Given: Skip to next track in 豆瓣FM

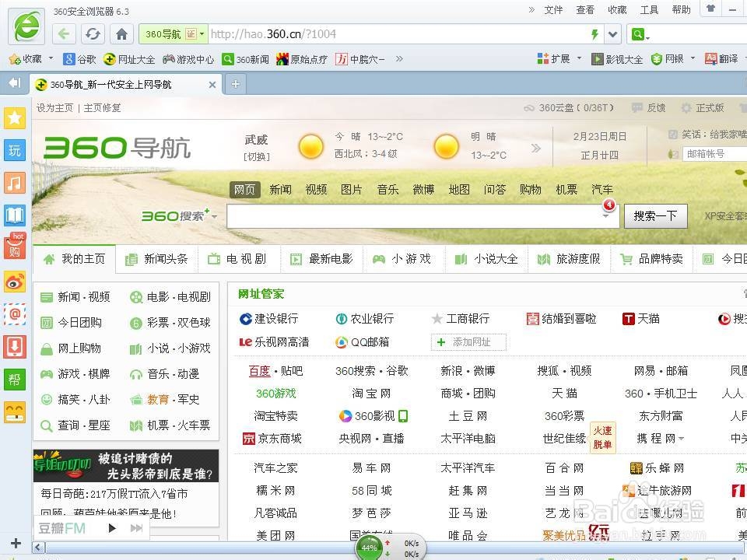Looking at the screenshot, I should click(136, 527).
